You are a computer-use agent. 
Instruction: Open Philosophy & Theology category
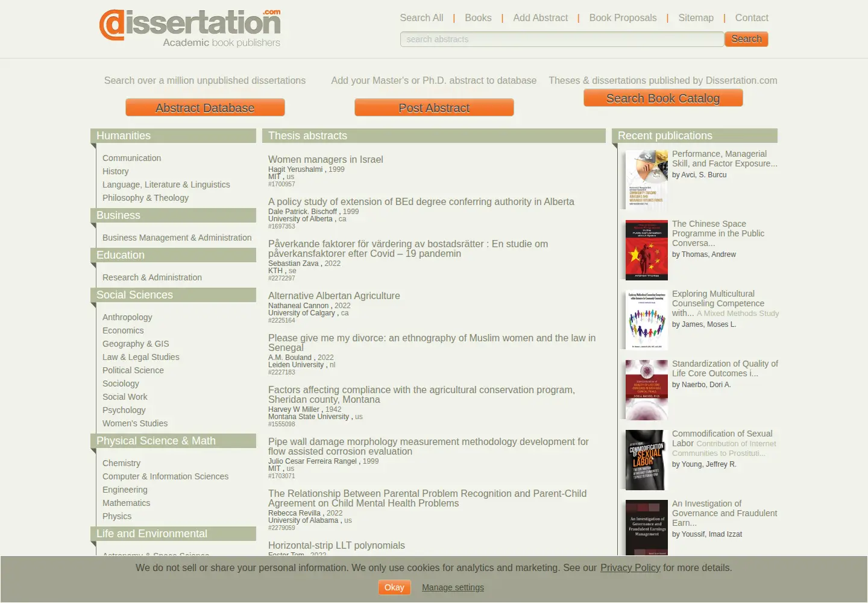[x=145, y=198]
